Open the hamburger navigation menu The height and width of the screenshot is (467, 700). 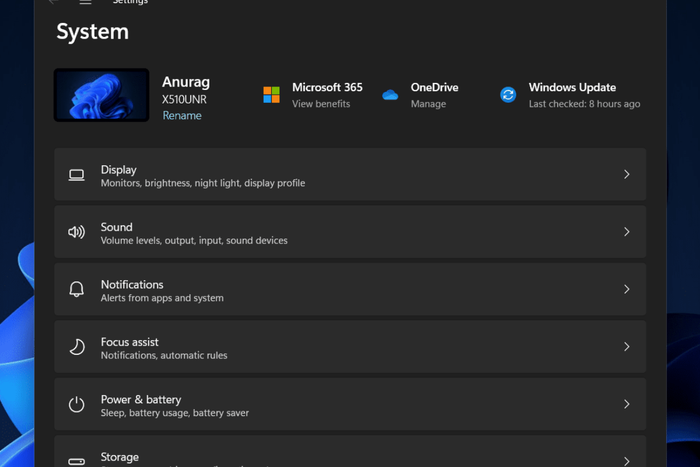click(85, 2)
